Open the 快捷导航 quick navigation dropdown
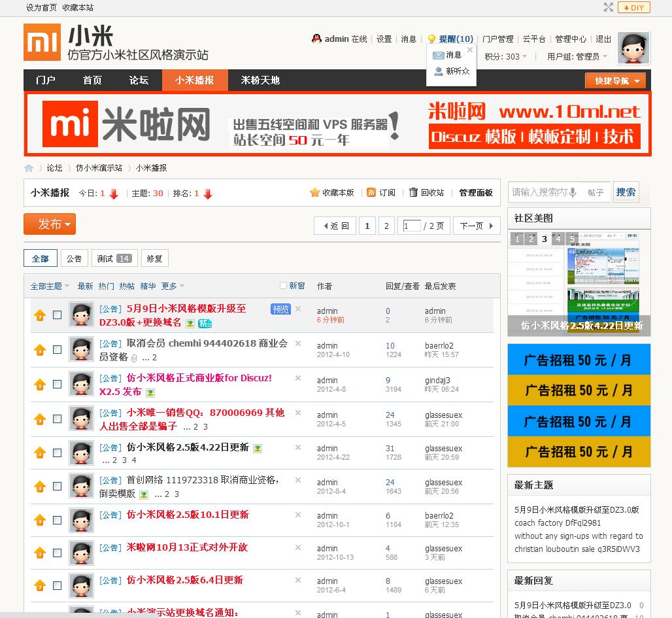 tap(615, 80)
